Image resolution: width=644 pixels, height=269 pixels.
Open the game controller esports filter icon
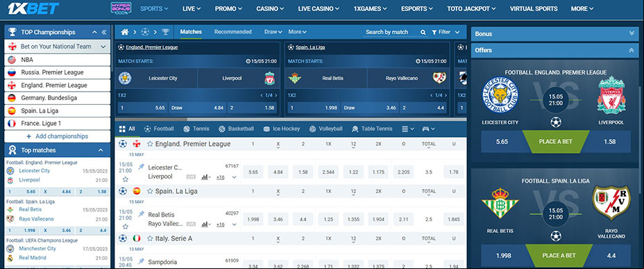tap(428, 129)
